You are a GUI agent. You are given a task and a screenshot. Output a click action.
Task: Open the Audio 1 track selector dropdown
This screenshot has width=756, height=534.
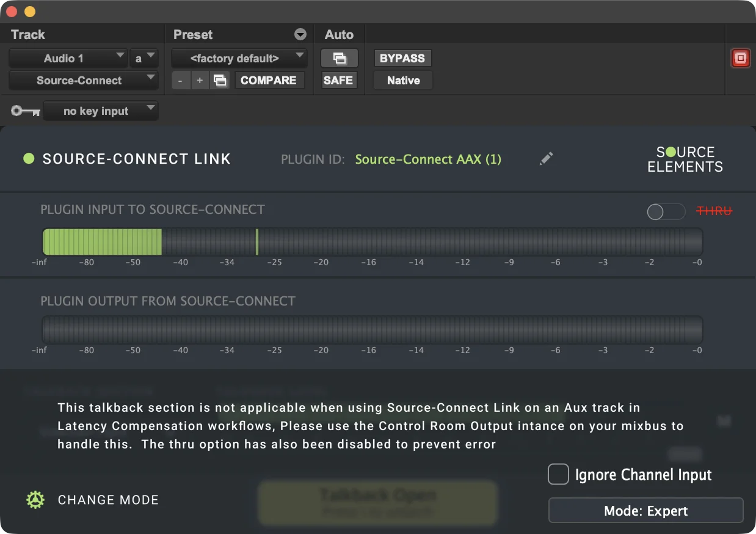pyautogui.click(x=68, y=58)
